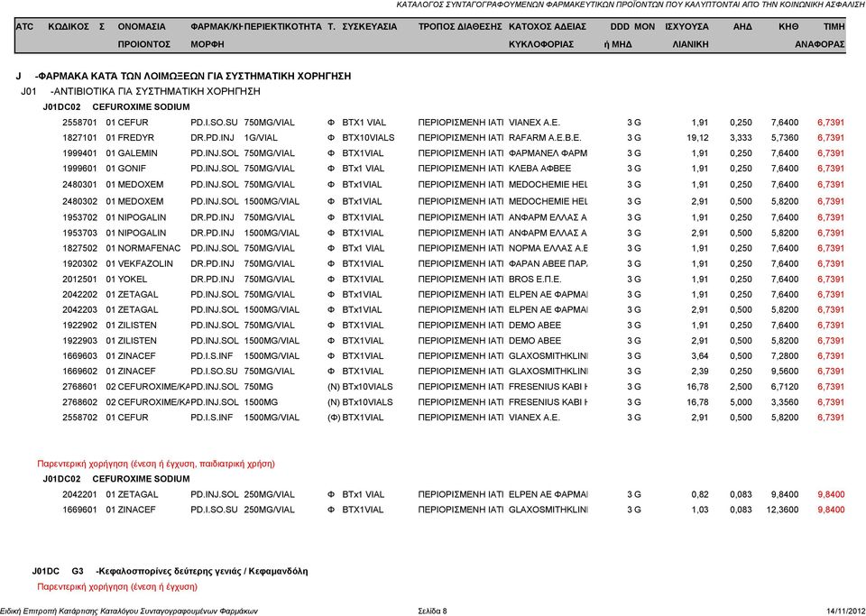Select product code 2768602
The height and width of the screenshot is (616, 866).
click(x=79, y=402)
